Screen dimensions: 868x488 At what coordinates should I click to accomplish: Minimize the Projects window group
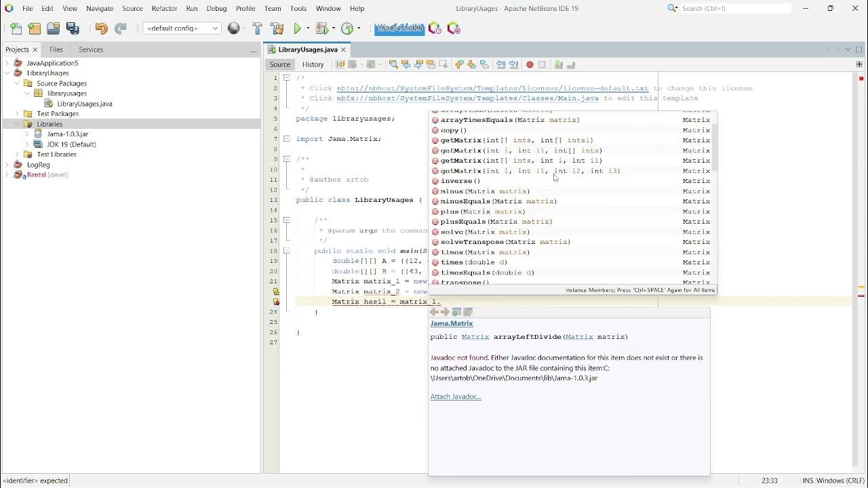pos(254,50)
